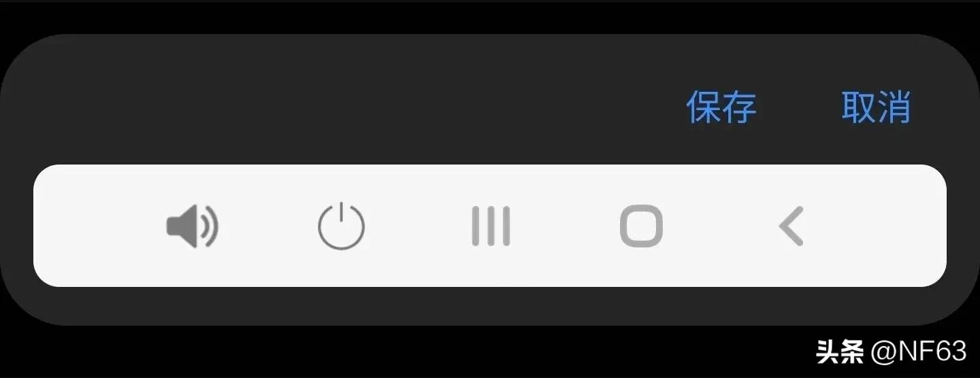The image size is (980, 378).
Task: Click the gap between home and back icons
Action: [x=720, y=226]
